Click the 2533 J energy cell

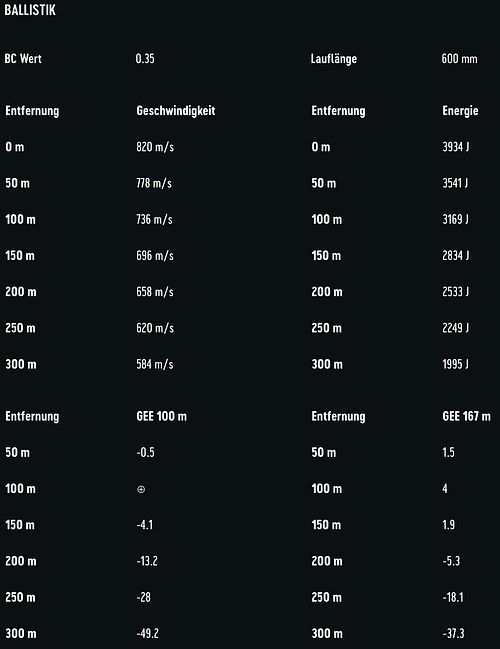[x=456, y=292]
